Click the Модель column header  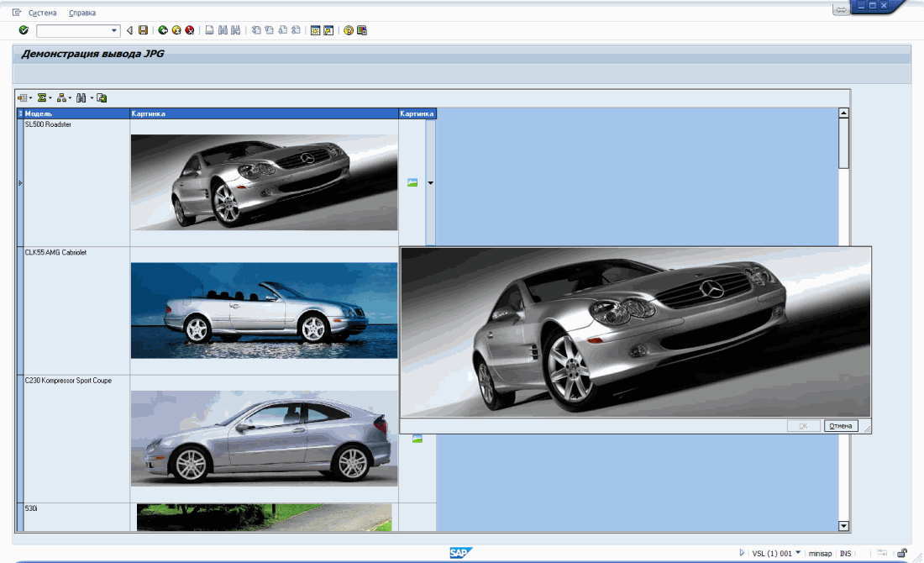click(x=76, y=113)
